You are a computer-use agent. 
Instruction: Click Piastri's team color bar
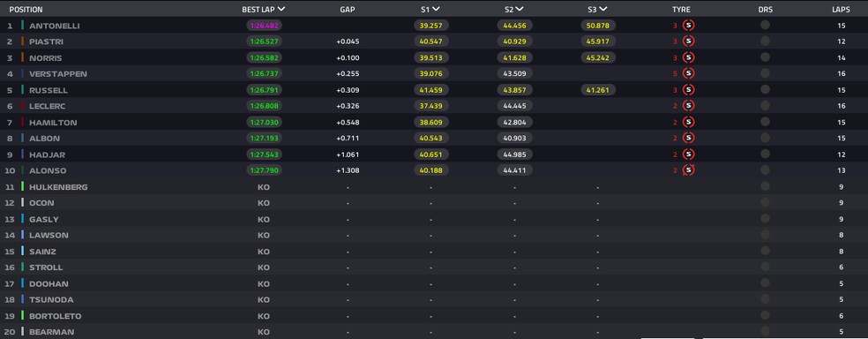click(x=22, y=41)
